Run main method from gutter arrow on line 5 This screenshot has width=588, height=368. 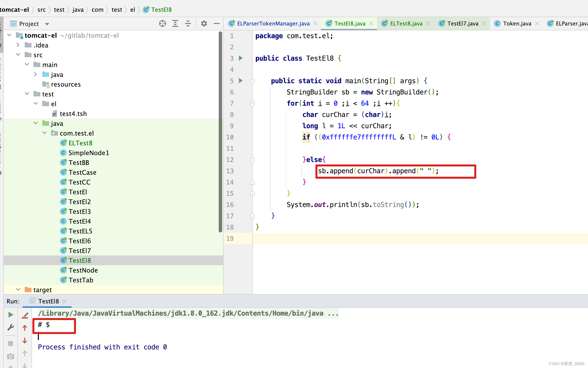pos(241,81)
